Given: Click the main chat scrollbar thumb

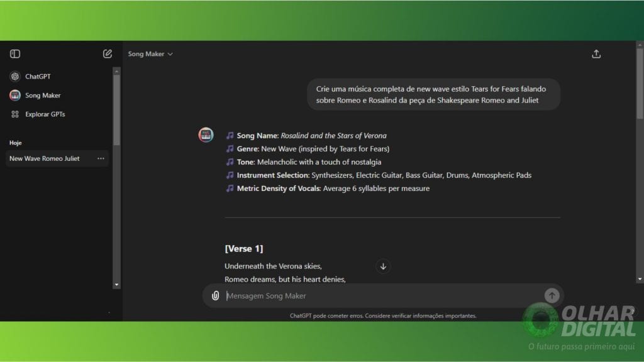Looking at the screenshot, I should coord(640,82).
